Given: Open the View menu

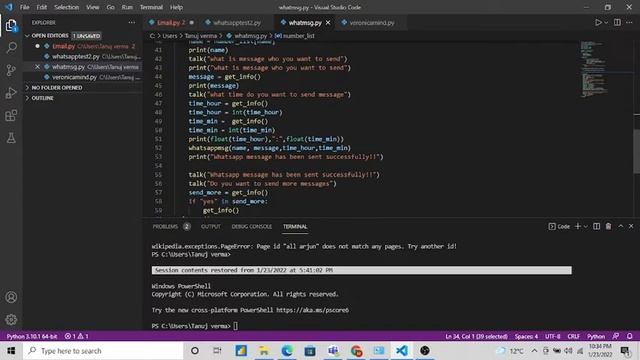Looking at the screenshot, I should tap(93, 7).
